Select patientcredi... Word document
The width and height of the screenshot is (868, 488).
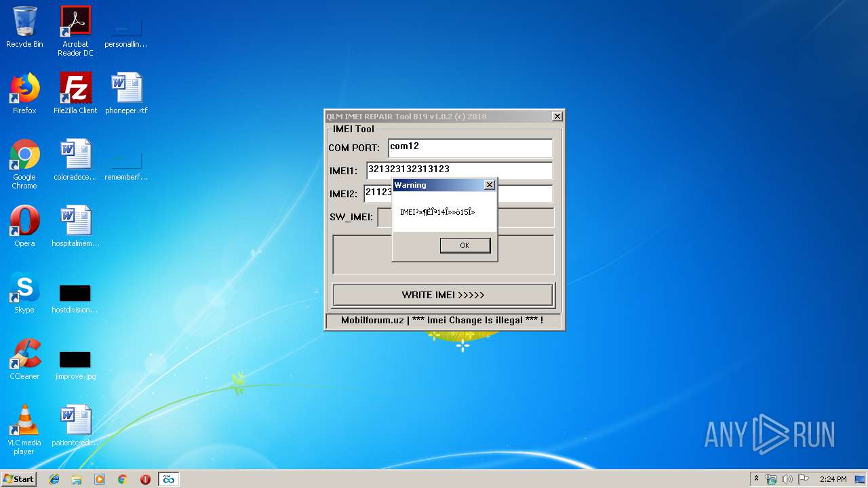pos(75,426)
